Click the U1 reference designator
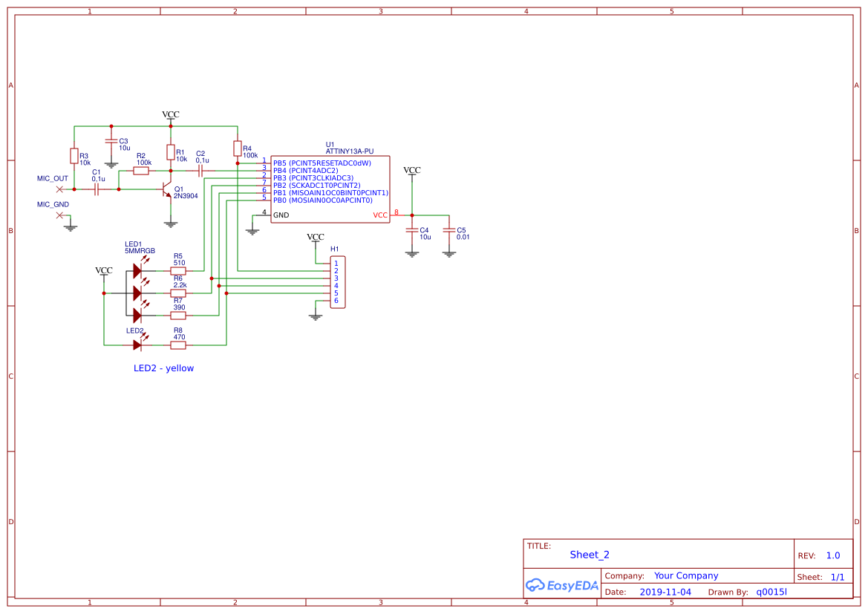This screenshot has height=614, width=868. 330,145
